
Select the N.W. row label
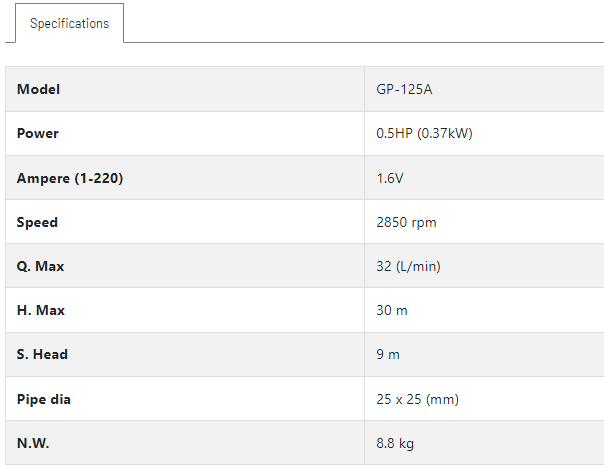(x=33, y=443)
